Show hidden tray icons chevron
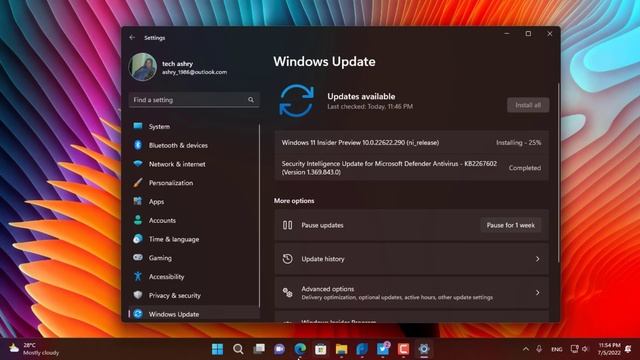Screen dimensions: 640x360 click(x=526, y=349)
